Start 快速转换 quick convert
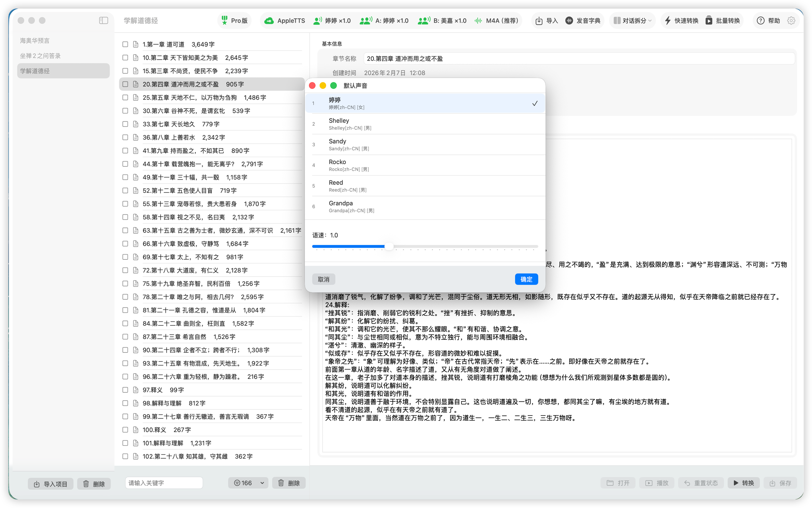The height and width of the screenshot is (508, 812). tap(681, 21)
